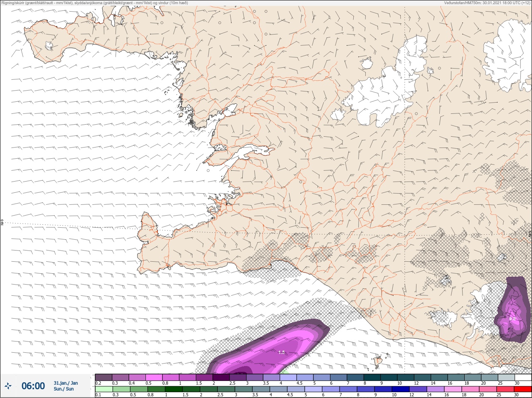This screenshot has width=532, height=398.
Task: Select the bright pink swatch labeled 0.5 in purple scale
Action: (154, 377)
